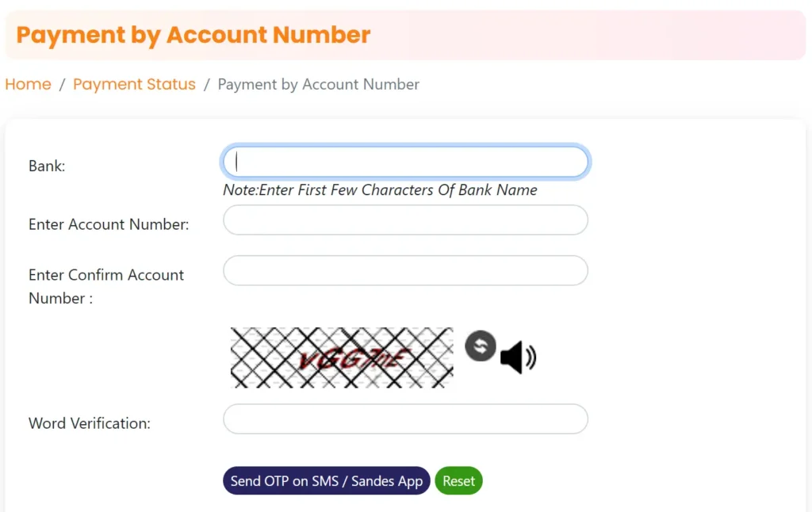Go to the Home breadcrumb link
Viewport: 812px width, 512px height.
28,84
